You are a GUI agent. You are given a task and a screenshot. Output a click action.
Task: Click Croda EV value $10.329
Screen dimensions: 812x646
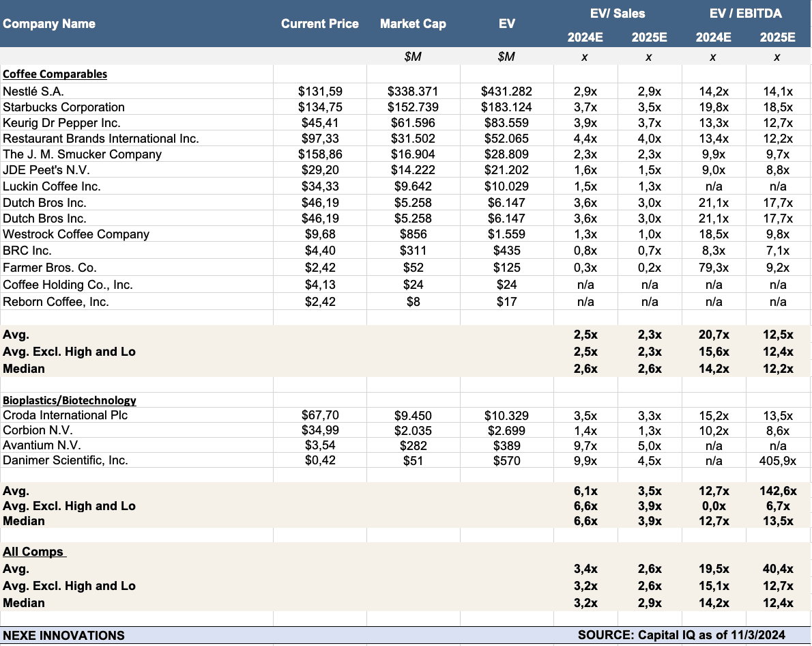(x=506, y=416)
